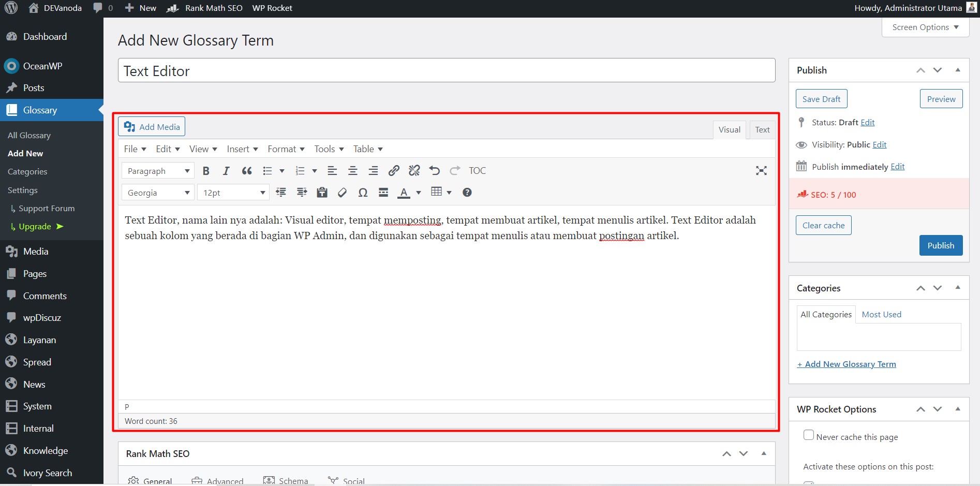Edit the post Status link
Screen dimensions: 980x486
[868, 123]
